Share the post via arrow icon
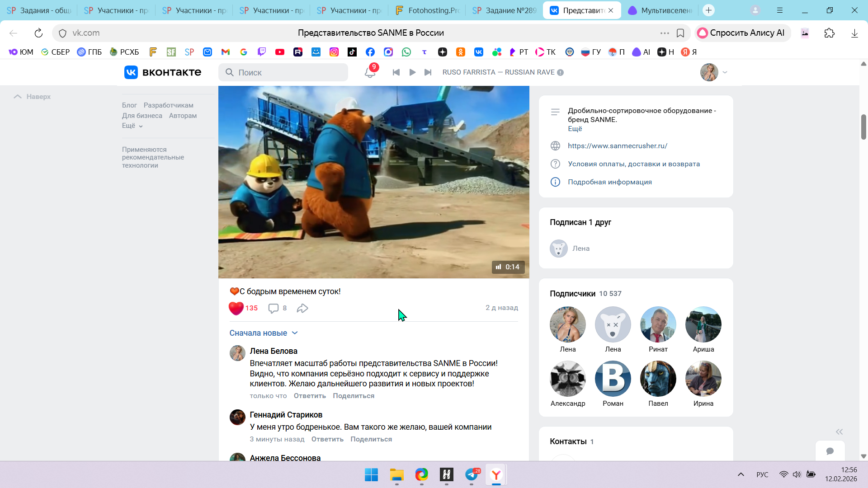 (302, 308)
